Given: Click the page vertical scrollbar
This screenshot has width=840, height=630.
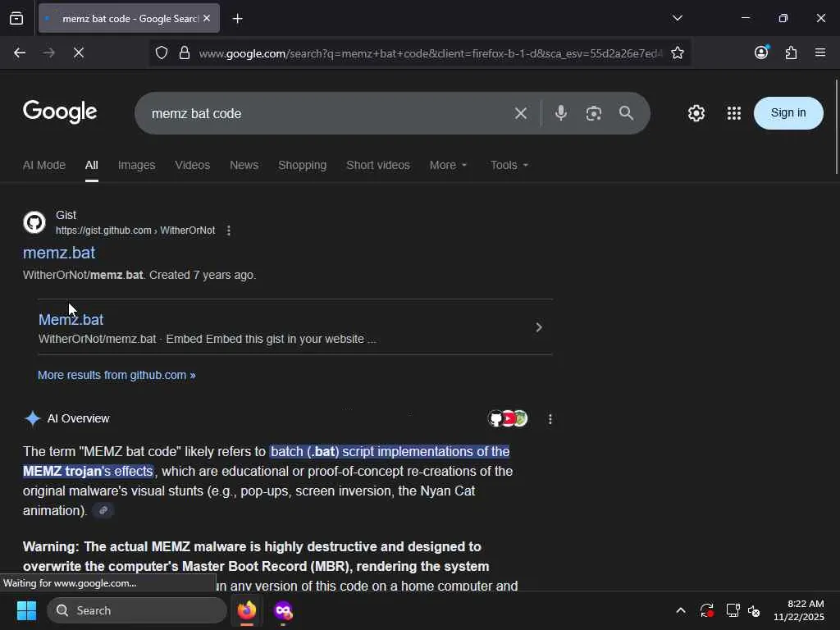Looking at the screenshot, I should tap(836, 127).
